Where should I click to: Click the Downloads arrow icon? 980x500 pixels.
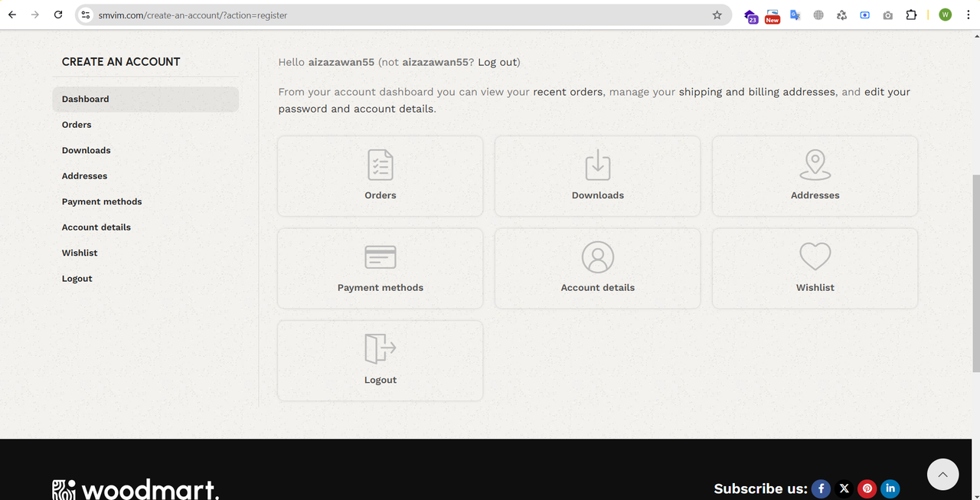(598, 165)
